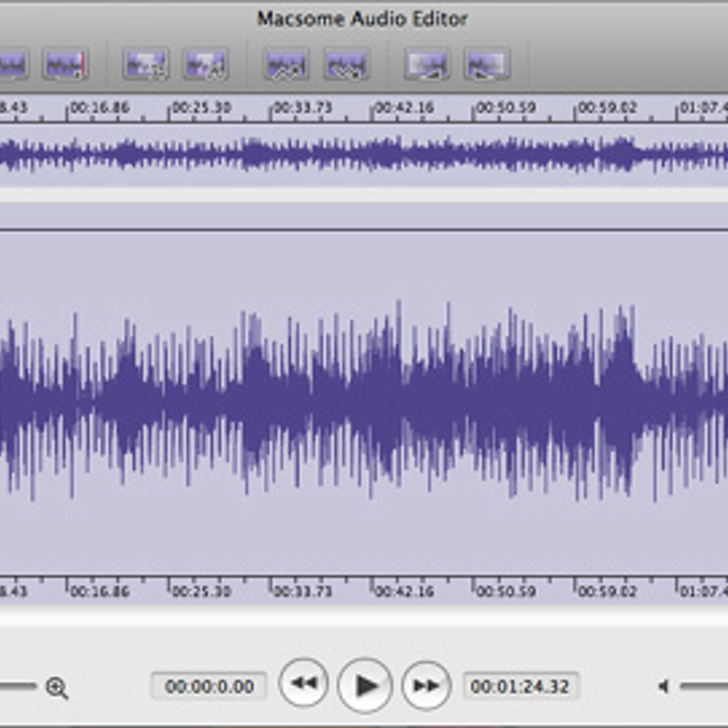This screenshot has height=728, width=728.
Task: Click the 00:59.02 label on the lower ruler
Action: point(607,591)
